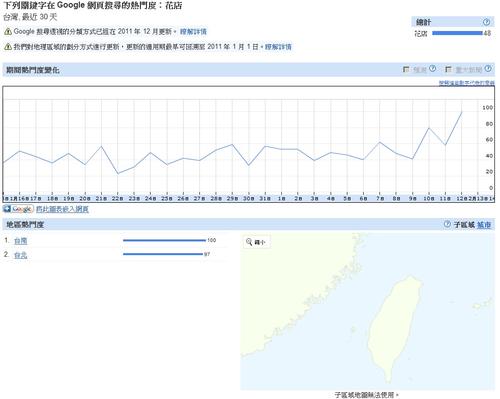Click the help icon beside 子區域
The width and height of the screenshot is (500, 399).
pos(447,224)
